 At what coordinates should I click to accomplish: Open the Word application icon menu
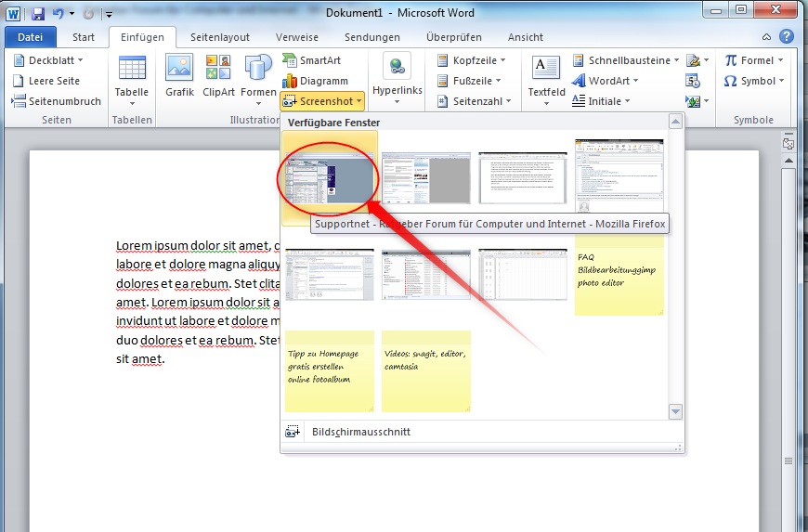pyautogui.click(x=13, y=13)
